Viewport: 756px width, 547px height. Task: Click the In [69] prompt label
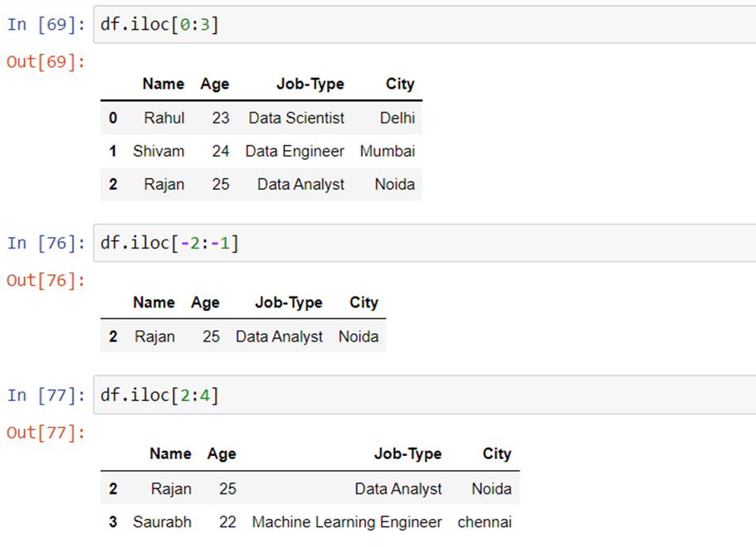coord(46,24)
